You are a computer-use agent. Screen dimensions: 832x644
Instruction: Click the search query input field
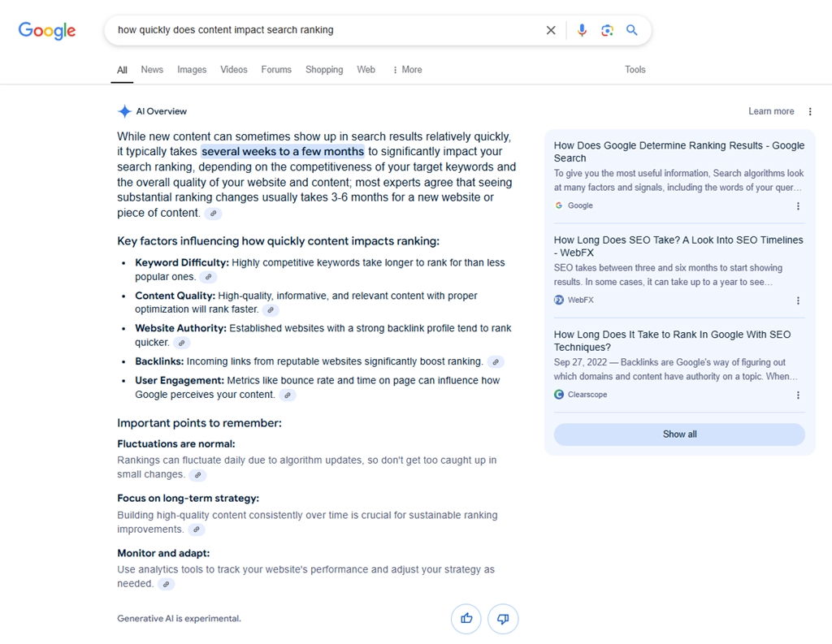[327, 30]
